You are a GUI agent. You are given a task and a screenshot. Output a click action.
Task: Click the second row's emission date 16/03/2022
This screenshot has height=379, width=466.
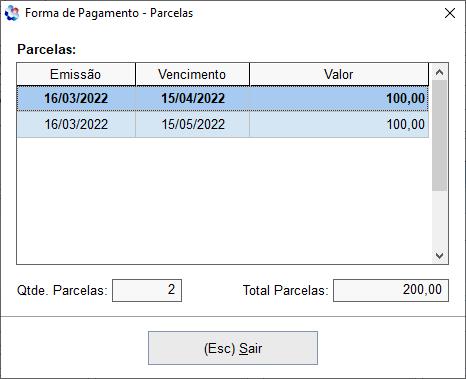click(x=76, y=124)
